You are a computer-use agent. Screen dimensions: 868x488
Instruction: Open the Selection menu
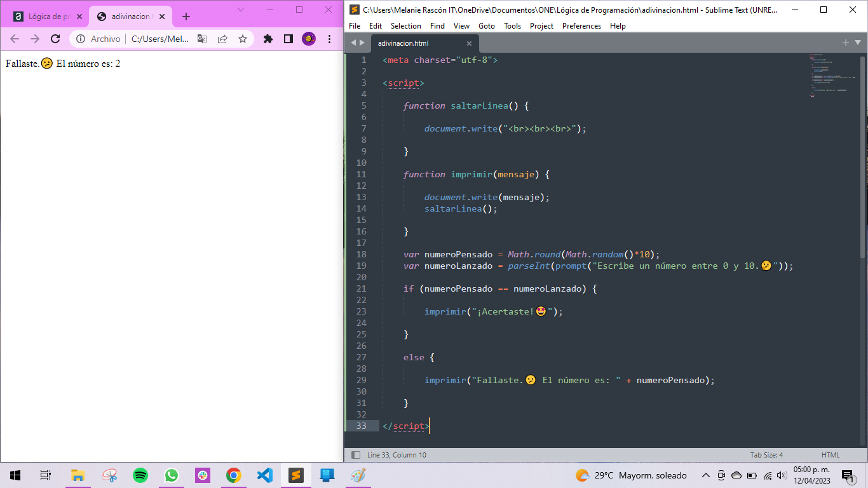click(x=406, y=26)
